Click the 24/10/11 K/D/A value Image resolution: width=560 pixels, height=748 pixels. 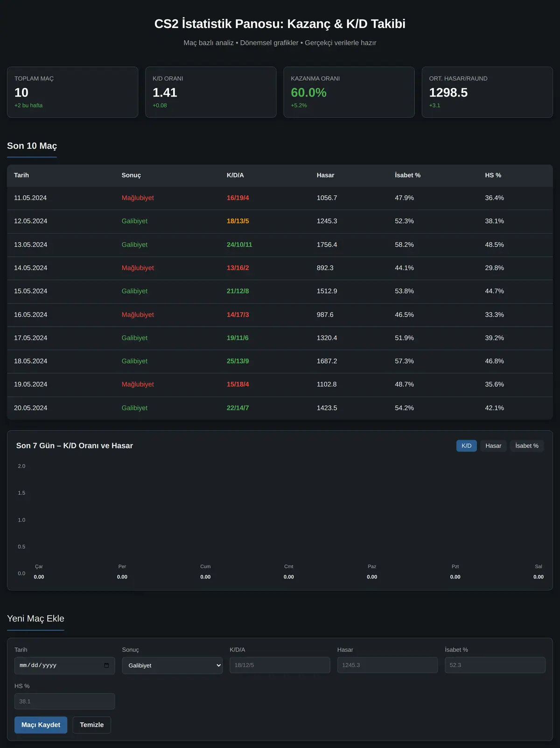pos(239,245)
